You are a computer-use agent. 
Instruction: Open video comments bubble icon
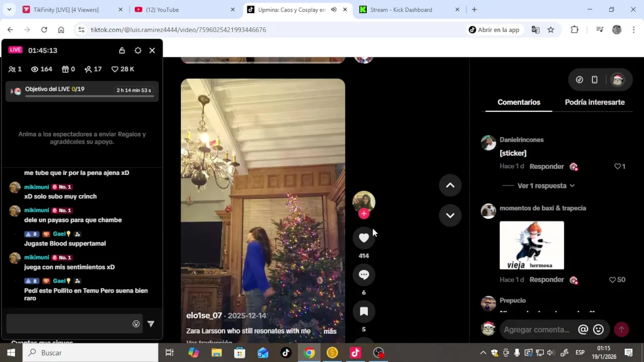[364, 275]
